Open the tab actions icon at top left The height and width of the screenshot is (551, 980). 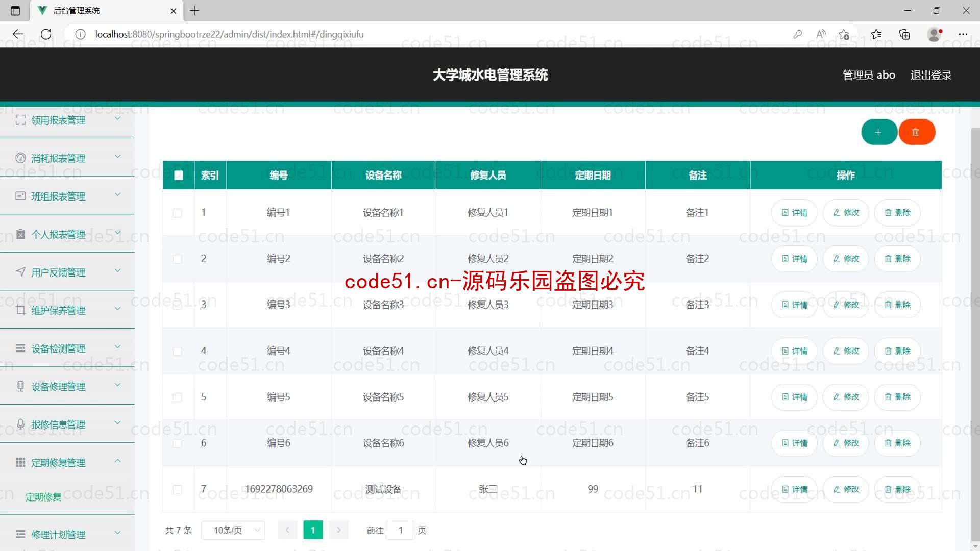tap(15, 10)
